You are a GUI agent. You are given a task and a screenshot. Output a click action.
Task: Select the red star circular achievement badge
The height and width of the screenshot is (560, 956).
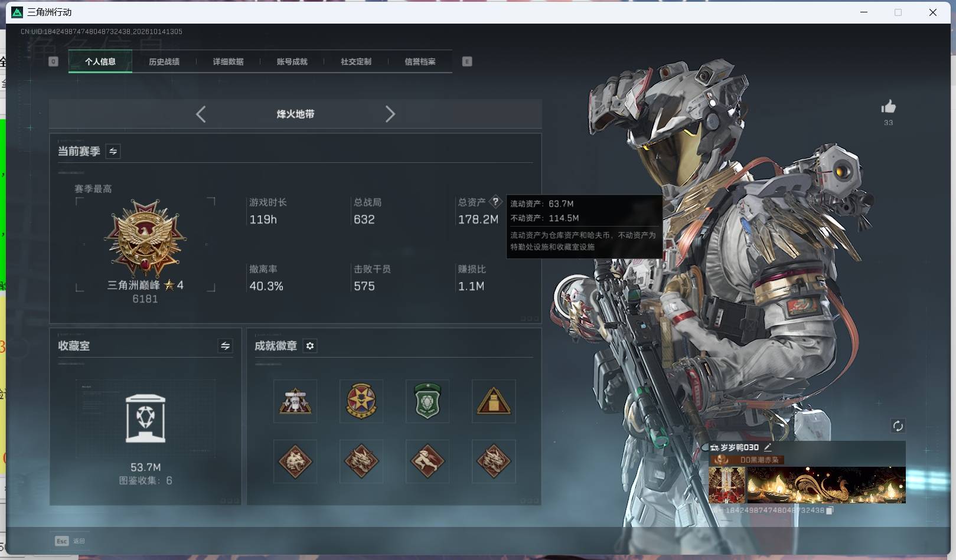coord(361,401)
